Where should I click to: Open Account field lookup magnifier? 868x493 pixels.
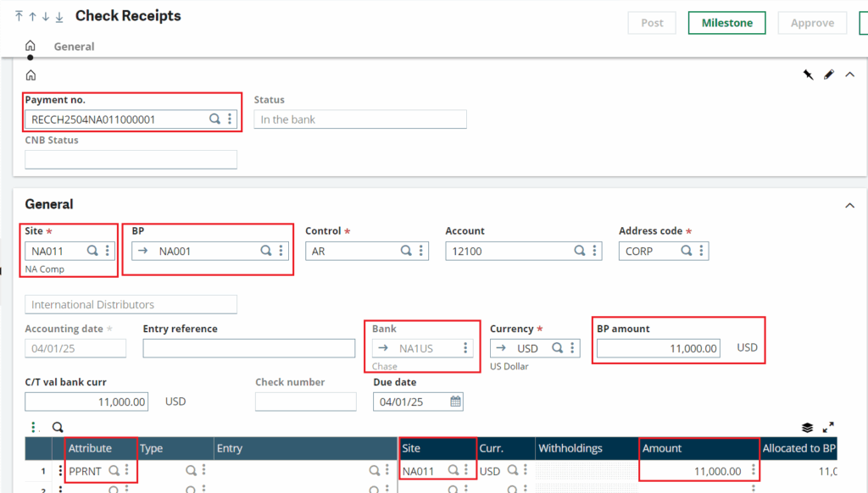[580, 251]
